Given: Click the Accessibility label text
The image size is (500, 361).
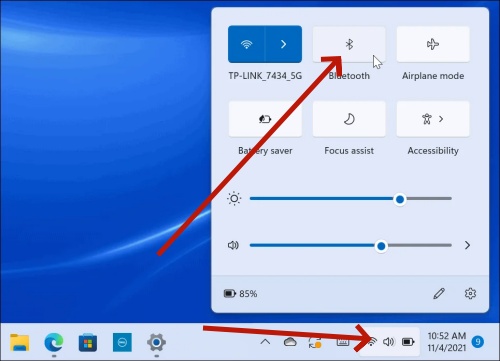Looking at the screenshot, I should pyautogui.click(x=433, y=151).
